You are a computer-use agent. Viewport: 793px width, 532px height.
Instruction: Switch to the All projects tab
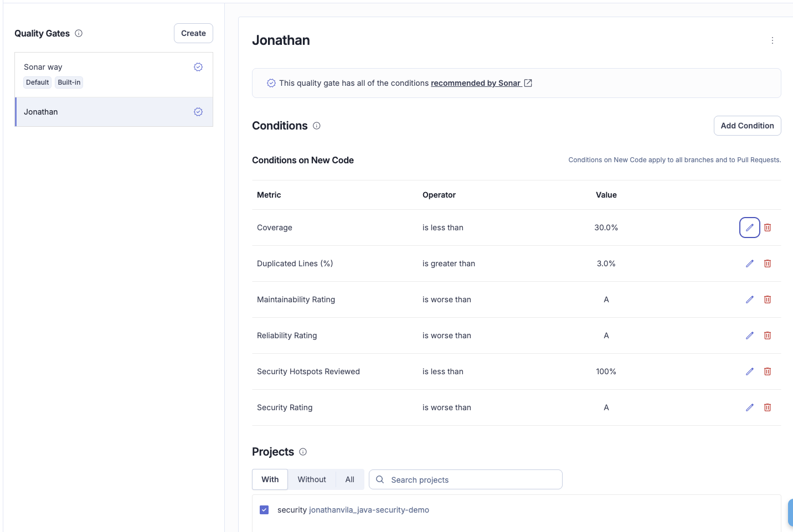click(349, 479)
